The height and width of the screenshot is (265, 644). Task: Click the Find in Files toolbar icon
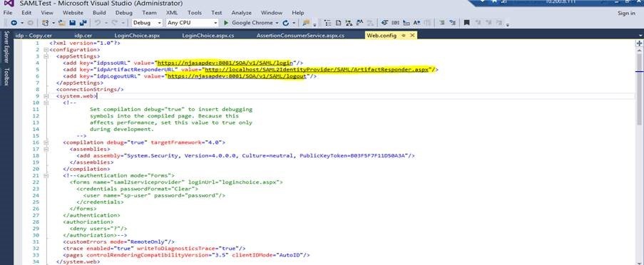(x=306, y=23)
